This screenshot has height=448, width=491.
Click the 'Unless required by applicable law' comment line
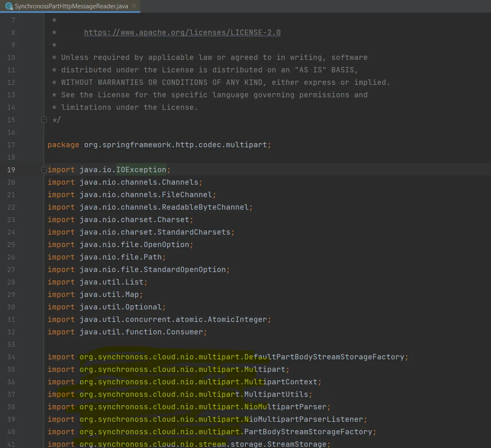pyautogui.click(x=210, y=57)
